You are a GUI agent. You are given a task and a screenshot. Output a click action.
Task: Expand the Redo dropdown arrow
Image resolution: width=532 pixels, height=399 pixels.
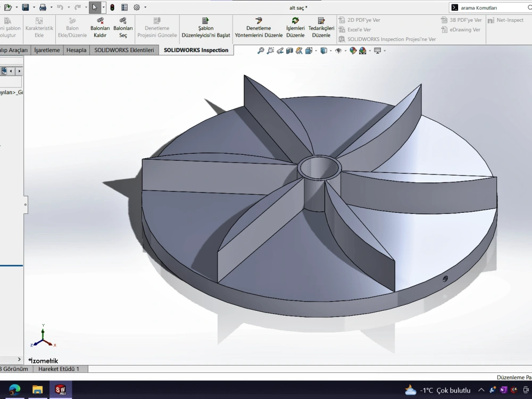pyautogui.click(x=86, y=7)
